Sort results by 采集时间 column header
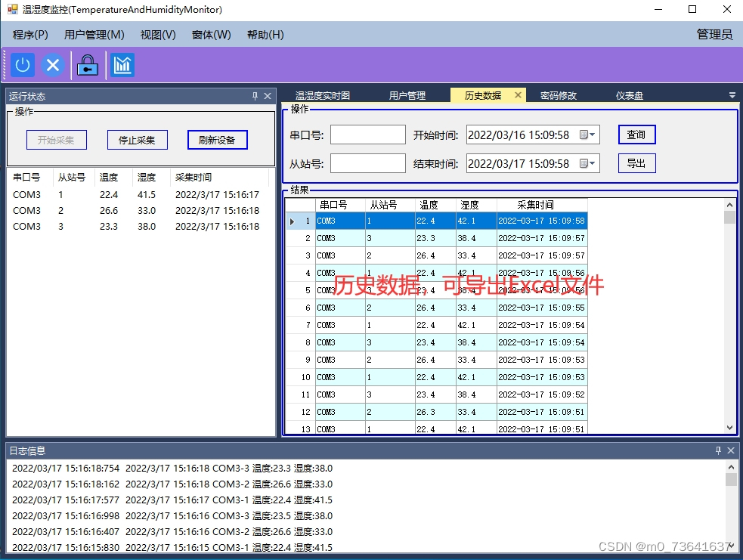Viewport: 743px width, 560px height. [542, 205]
